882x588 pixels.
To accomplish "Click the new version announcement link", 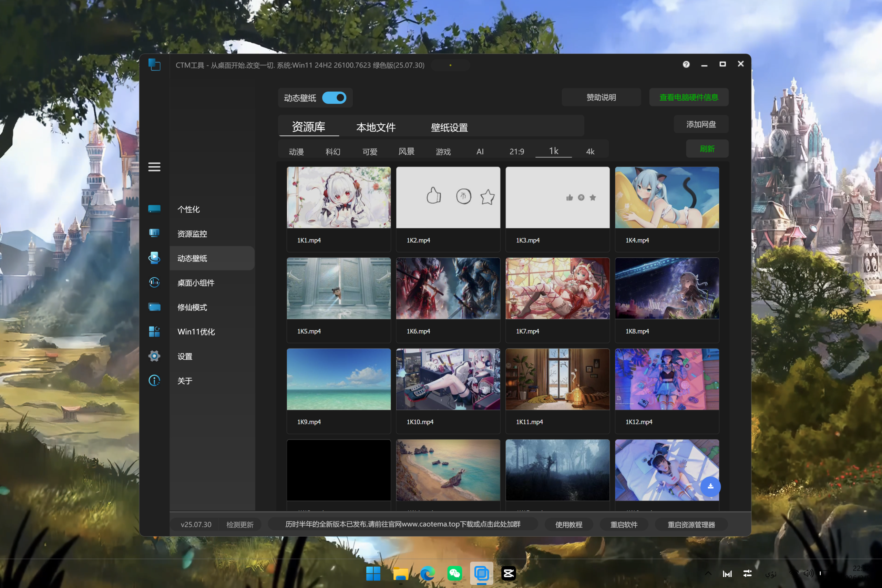I will click(402, 524).
